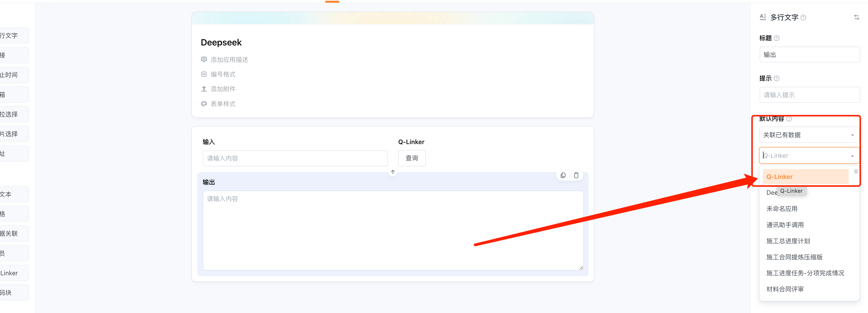868x313 pixels.
Task: Show help for the 标题 setting
Action: click(777, 38)
